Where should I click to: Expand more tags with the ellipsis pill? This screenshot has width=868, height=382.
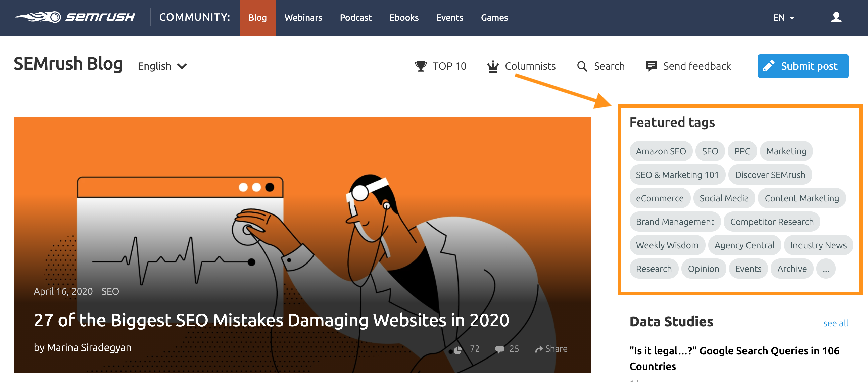click(x=826, y=269)
